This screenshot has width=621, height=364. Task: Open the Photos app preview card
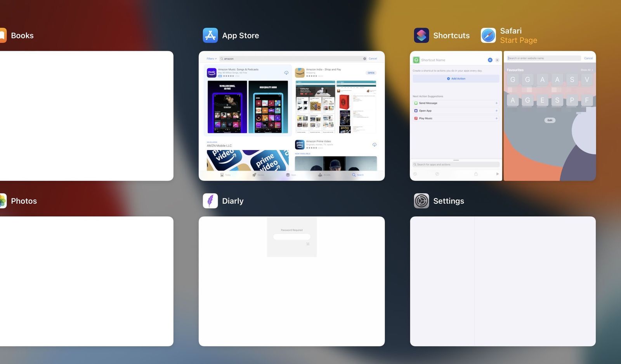86,281
